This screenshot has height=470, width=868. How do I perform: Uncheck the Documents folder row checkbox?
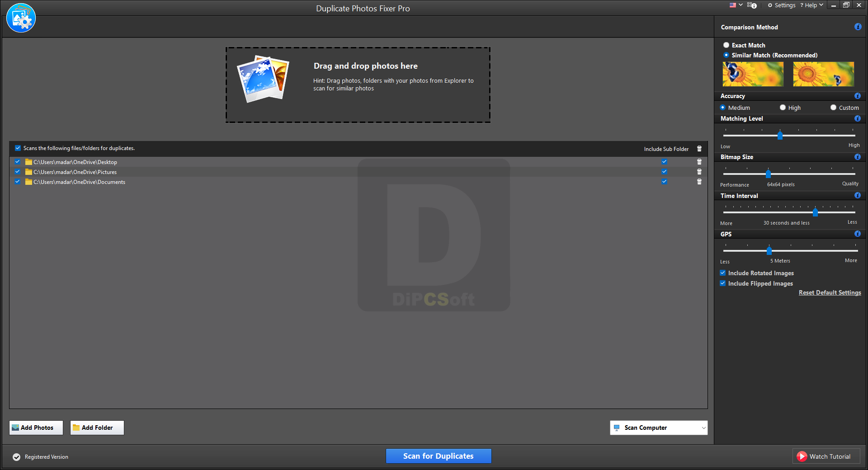click(17, 182)
